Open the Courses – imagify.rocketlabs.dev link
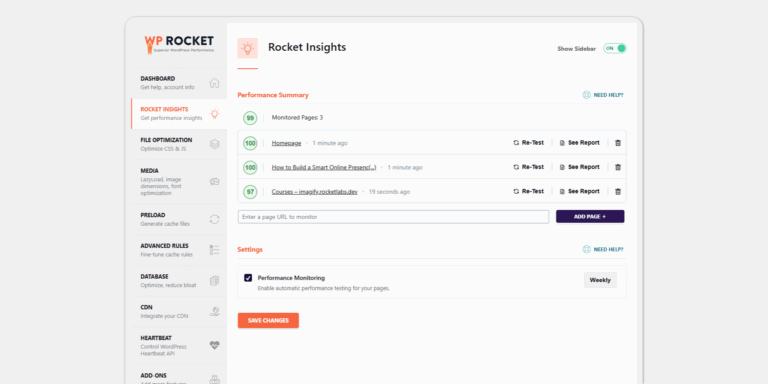Image resolution: width=768 pixels, height=384 pixels. 314,192
